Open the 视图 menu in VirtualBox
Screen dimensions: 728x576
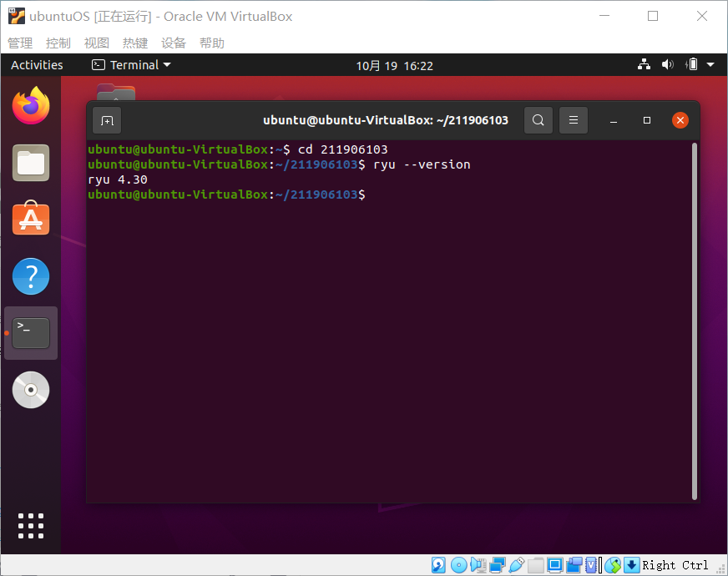tap(97, 43)
